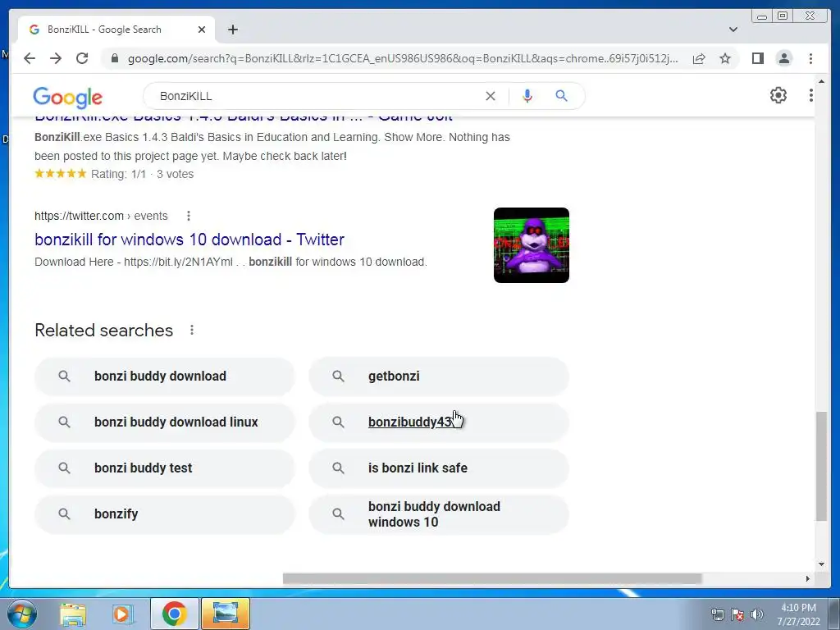840x630 pixels.
Task: Open the Action Center flag icon
Action: pyautogui.click(x=737, y=614)
